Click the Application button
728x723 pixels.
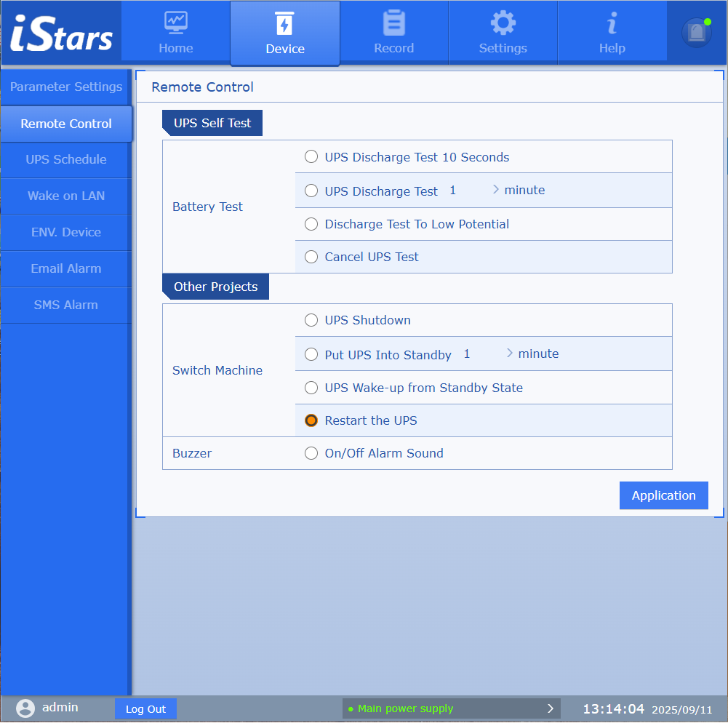tap(663, 495)
